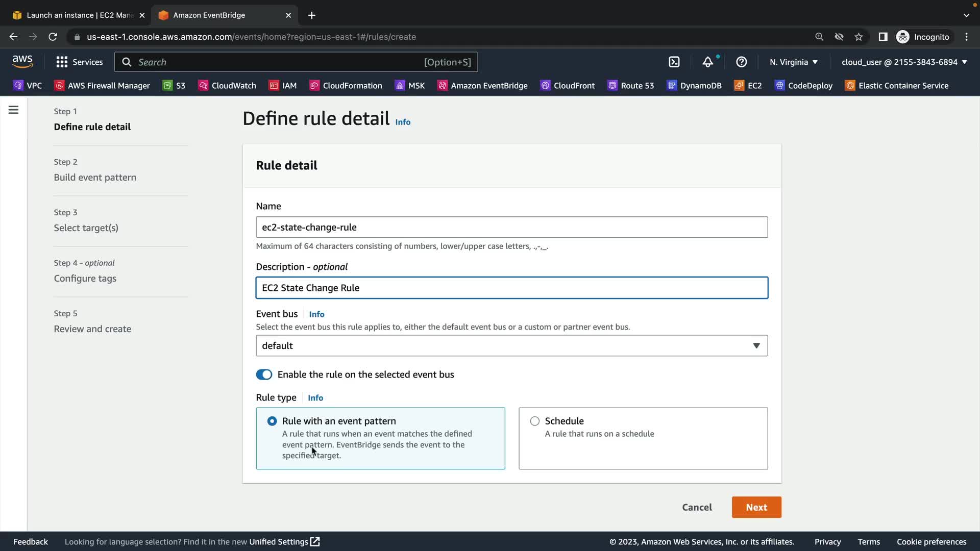The width and height of the screenshot is (980, 551).
Task: Expand the Event bus default dropdown
Action: [511, 346]
